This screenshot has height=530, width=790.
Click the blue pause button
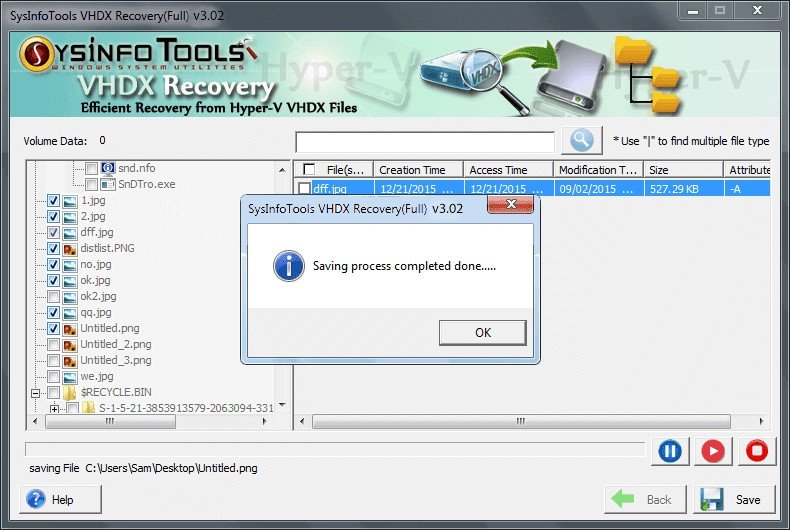(x=670, y=451)
